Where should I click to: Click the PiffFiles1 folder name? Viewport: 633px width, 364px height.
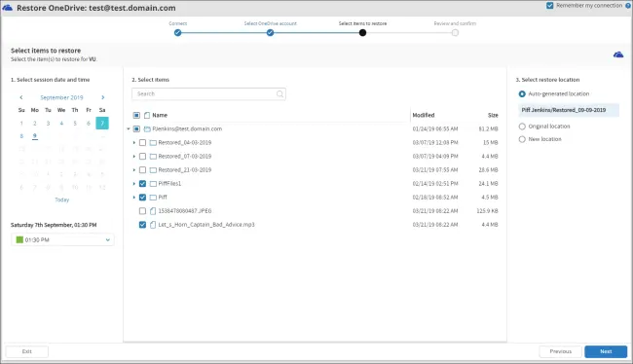[x=169, y=184]
